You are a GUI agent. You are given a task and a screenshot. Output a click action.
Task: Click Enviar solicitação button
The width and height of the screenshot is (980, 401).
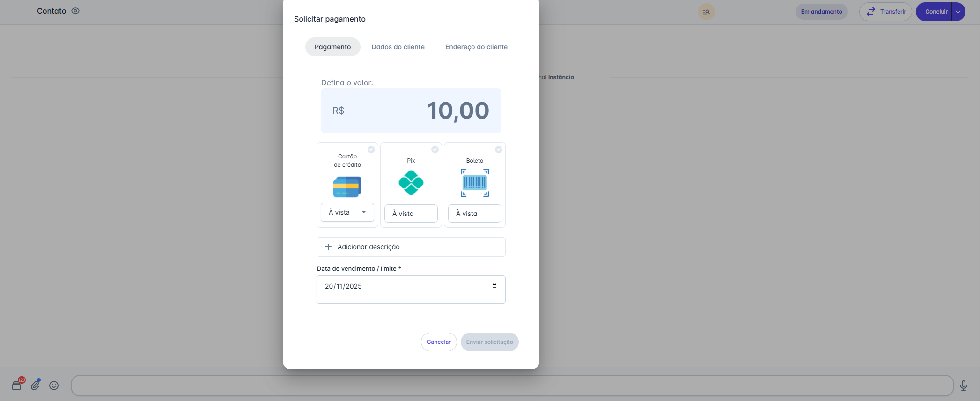pyautogui.click(x=490, y=342)
